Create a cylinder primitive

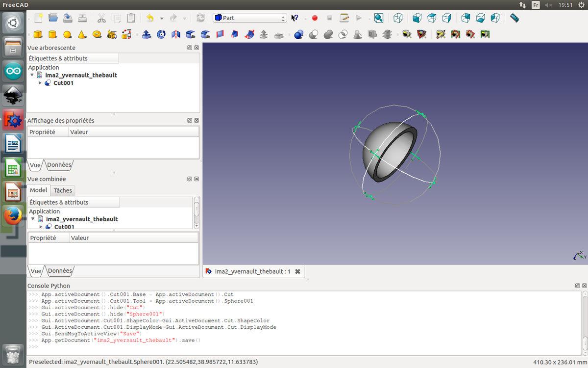click(x=52, y=34)
